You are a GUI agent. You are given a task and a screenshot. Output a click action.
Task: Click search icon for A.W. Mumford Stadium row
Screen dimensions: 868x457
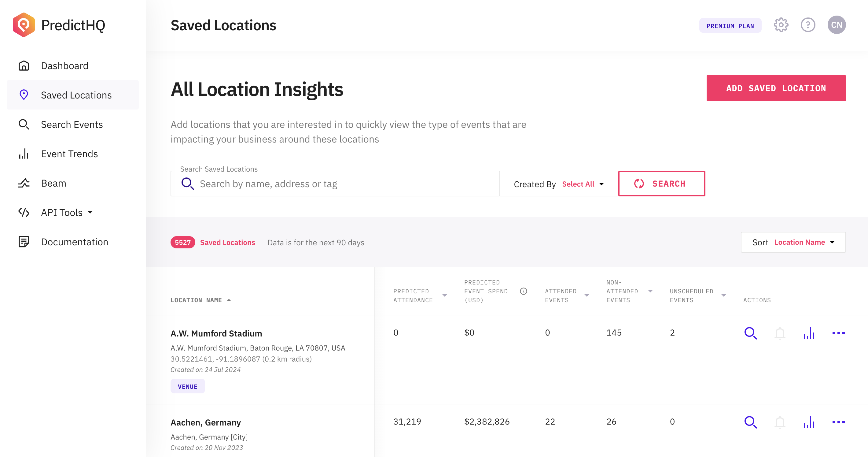point(750,333)
